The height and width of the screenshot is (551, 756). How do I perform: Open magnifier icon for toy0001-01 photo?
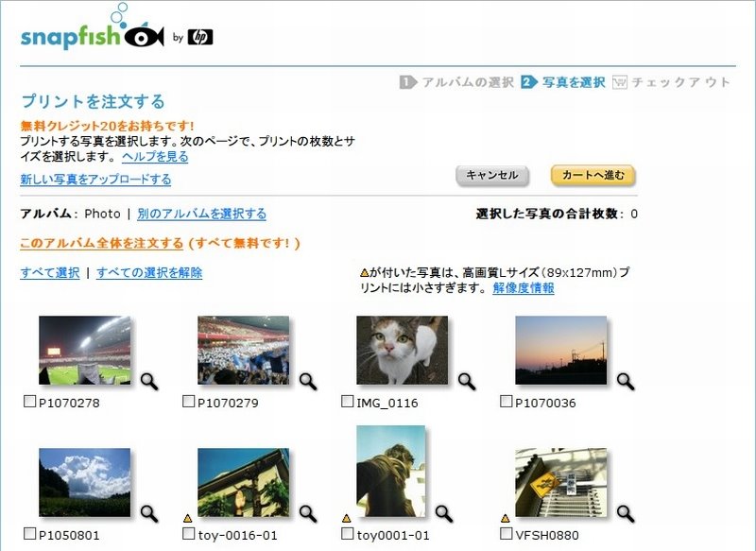point(444,514)
